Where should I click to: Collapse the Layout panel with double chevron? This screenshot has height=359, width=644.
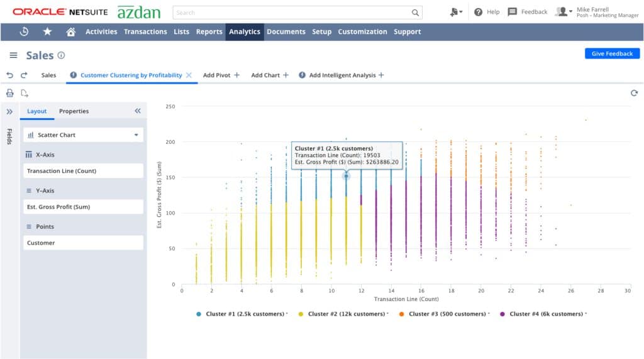tap(138, 111)
